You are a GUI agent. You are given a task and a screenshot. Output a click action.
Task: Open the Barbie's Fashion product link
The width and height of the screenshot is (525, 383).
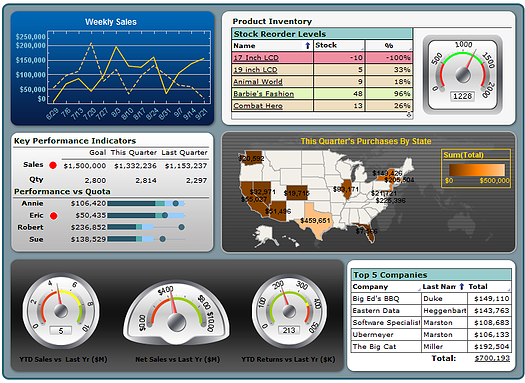coord(264,94)
